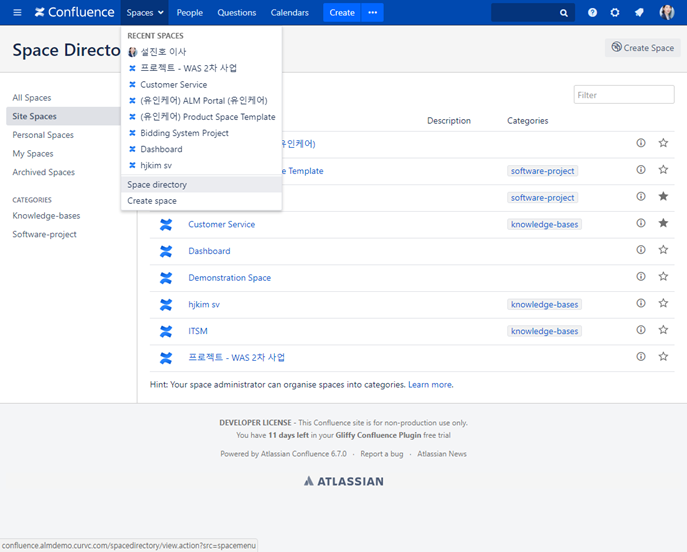Star the hjkim sv space
The image size is (687, 552).
[x=663, y=304]
